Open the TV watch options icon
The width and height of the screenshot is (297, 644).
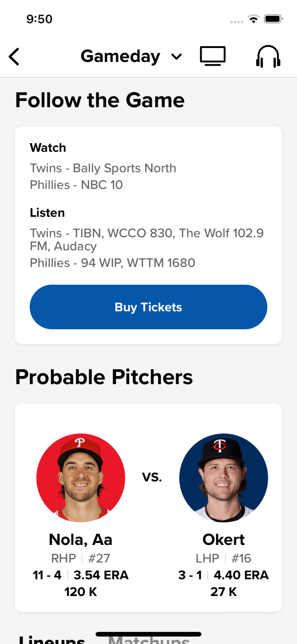213,56
